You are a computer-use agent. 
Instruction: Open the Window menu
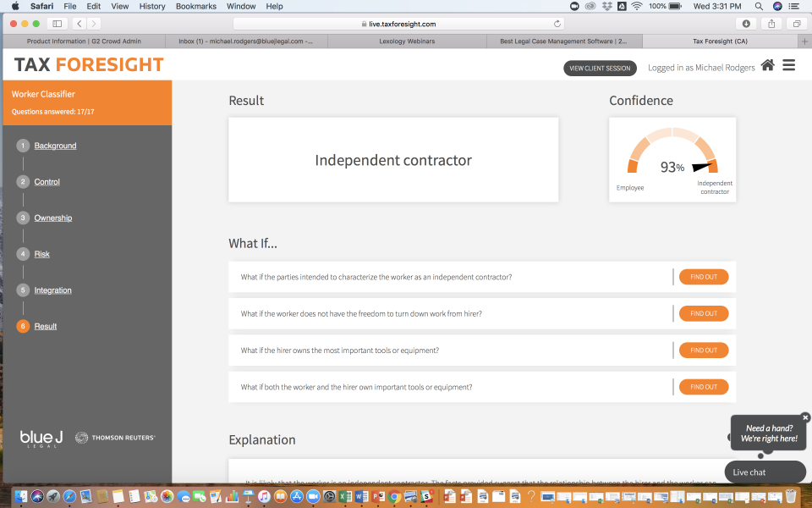(x=241, y=6)
